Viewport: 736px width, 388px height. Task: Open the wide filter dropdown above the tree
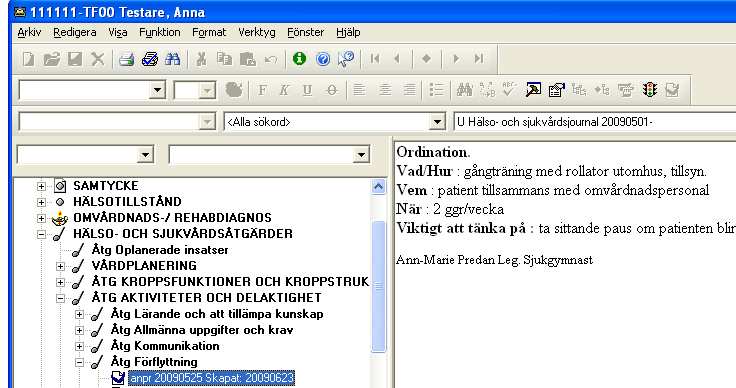(361, 154)
